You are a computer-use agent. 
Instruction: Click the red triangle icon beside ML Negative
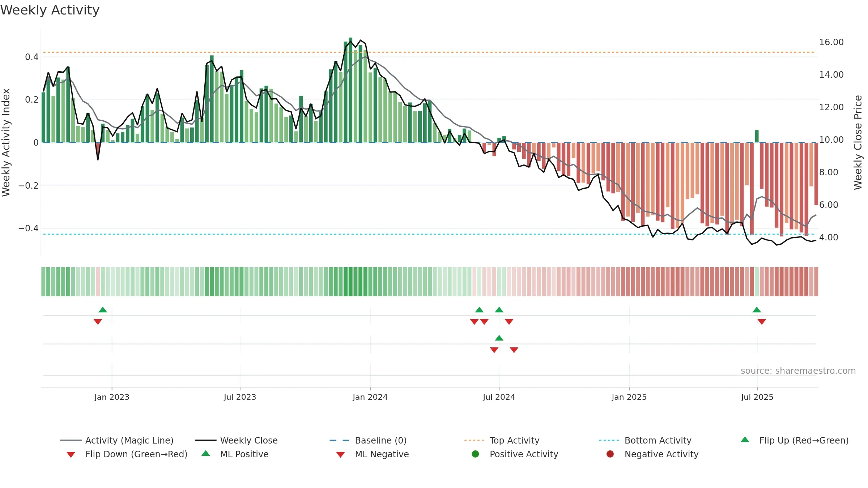pyautogui.click(x=340, y=455)
